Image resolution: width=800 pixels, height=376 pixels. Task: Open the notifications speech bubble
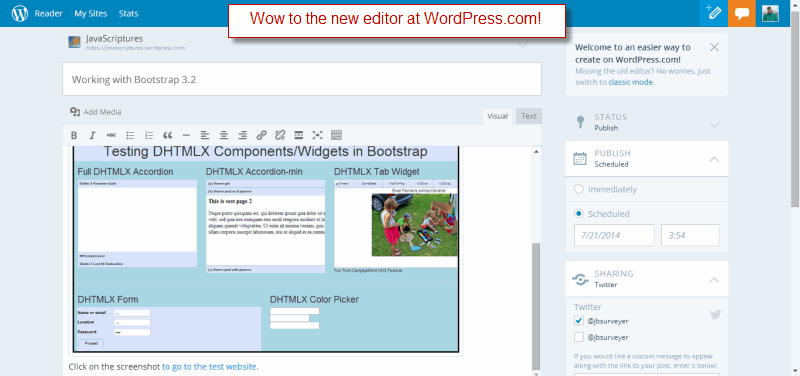(x=741, y=13)
